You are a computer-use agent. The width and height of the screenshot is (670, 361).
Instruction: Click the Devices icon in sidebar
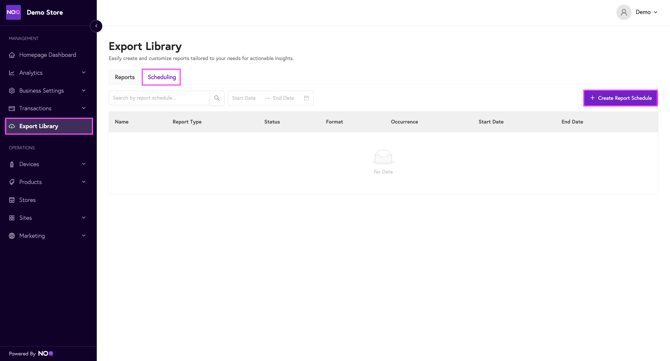[x=12, y=164]
